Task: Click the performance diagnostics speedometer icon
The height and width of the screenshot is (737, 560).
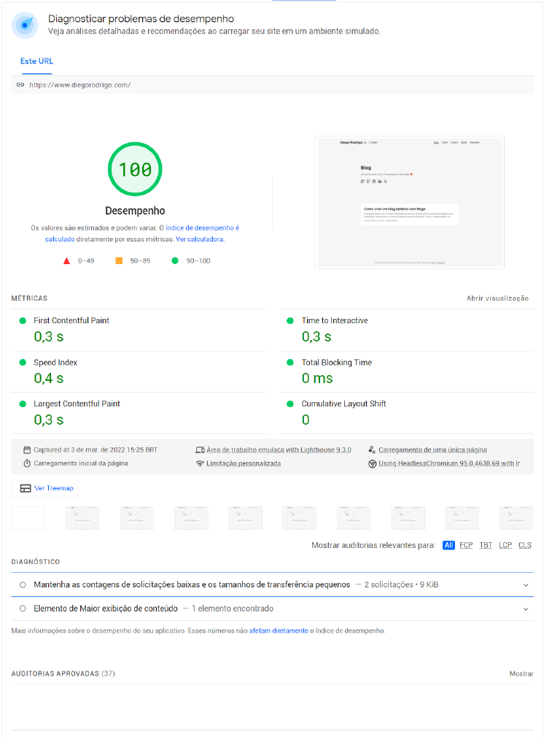Action: click(x=25, y=25)
